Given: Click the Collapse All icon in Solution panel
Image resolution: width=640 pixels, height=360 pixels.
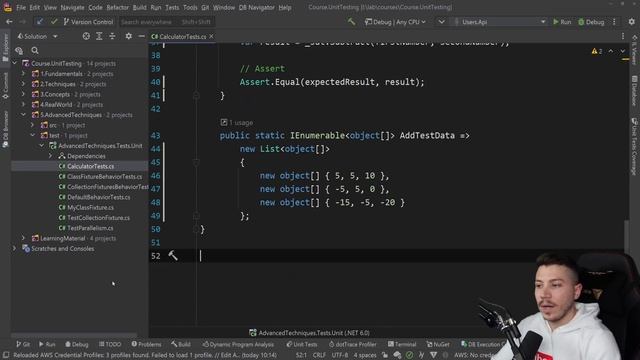Looking at the screenshot, I should 112,36.
